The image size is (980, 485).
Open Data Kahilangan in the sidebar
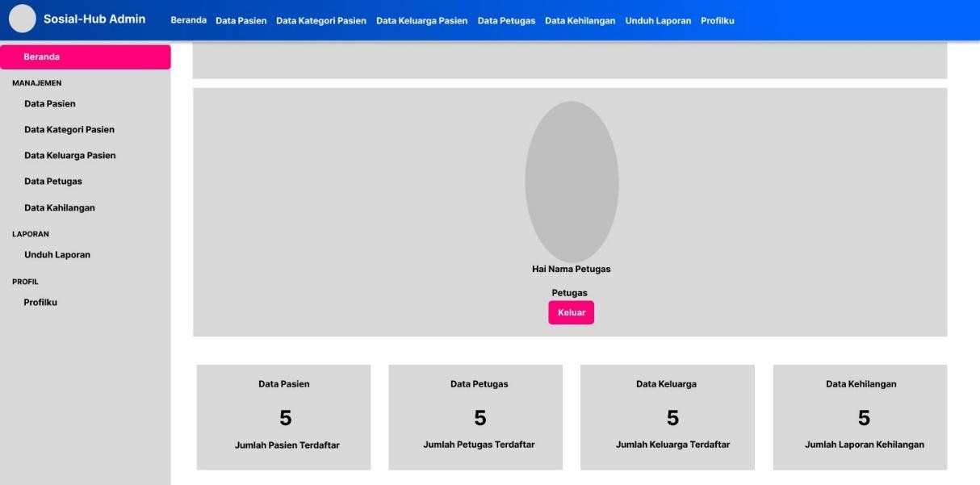(x=60, y=208)
